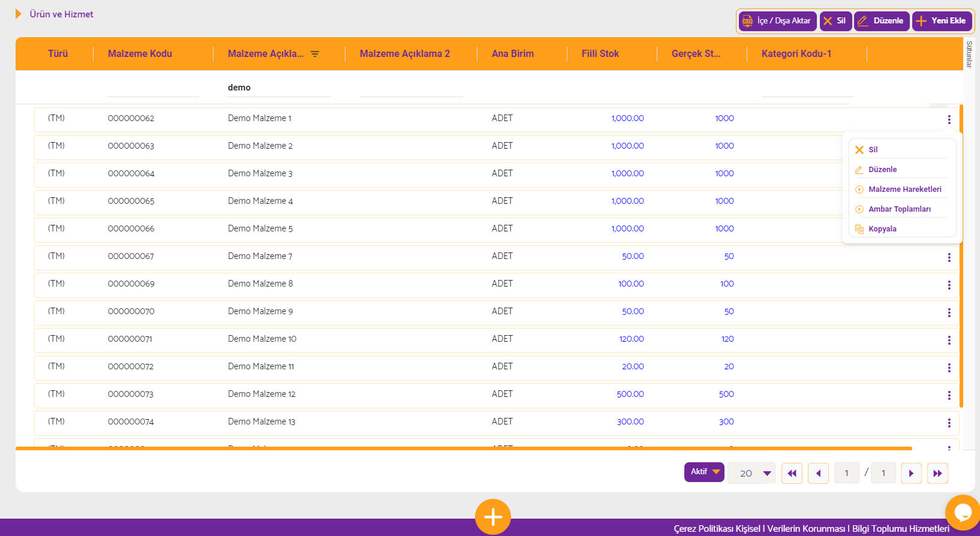Select the Demo Malzeme 2 row
Image resolution: width=980 pixels, height=536 pixels.
(497, 146)
